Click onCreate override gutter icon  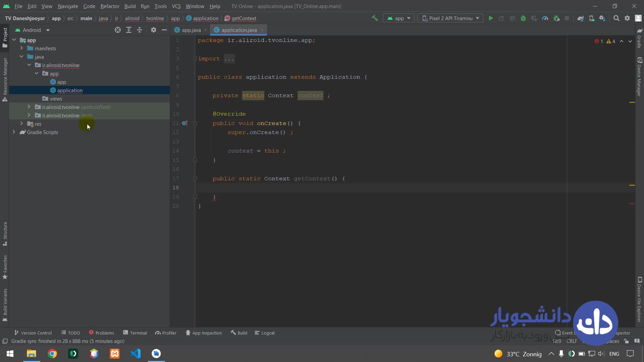[x=184, y=123]
